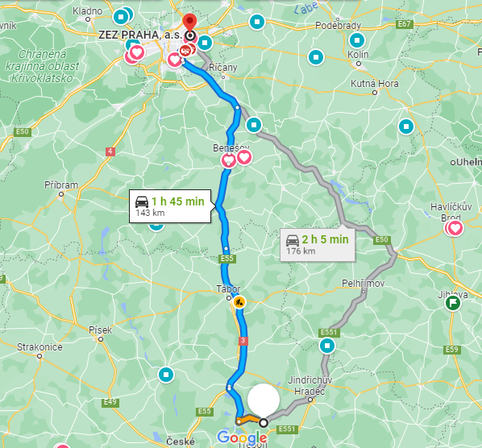This screenshot has width=482, height=448.
Task: Click the route origin circle near Třeboň
Action: click(x=263, y=423)
